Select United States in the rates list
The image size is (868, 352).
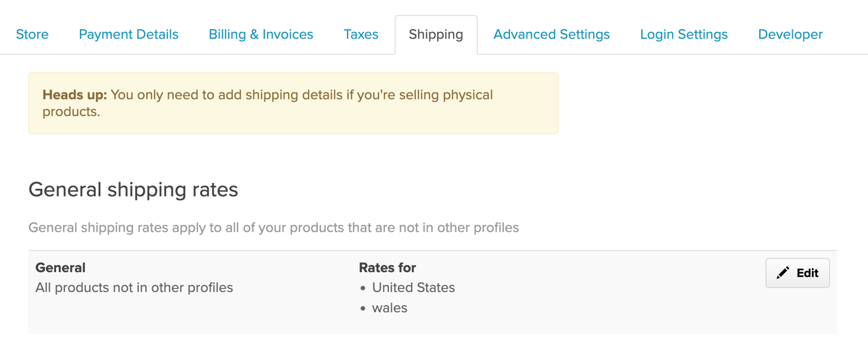(x=413, y=288)
